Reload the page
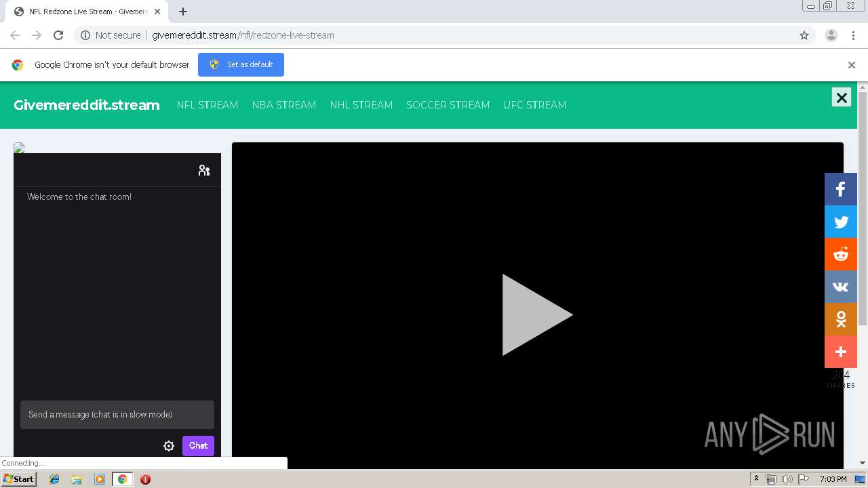 tap(58, 35)
